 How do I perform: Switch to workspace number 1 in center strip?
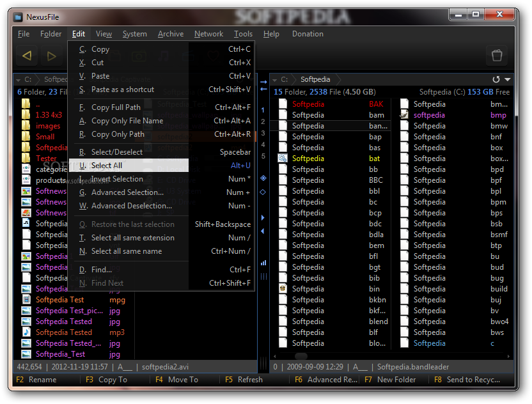263,110
